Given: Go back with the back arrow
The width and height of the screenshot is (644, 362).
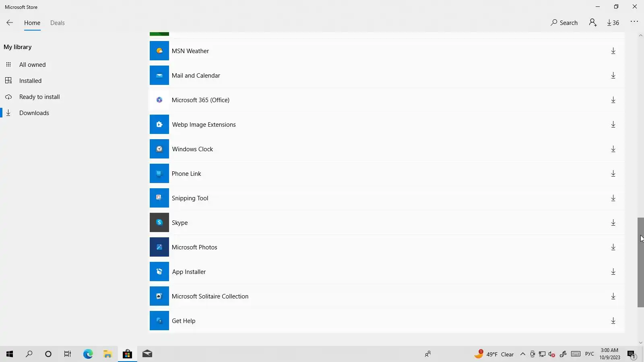Looking at the screenshot, I should pyautogui.click(x=10, y=23).
